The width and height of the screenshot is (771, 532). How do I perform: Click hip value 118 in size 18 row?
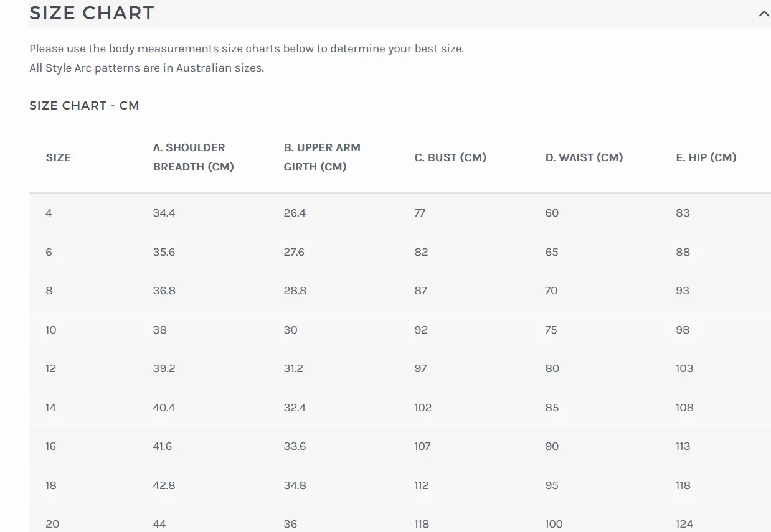[x=683, y=485]
